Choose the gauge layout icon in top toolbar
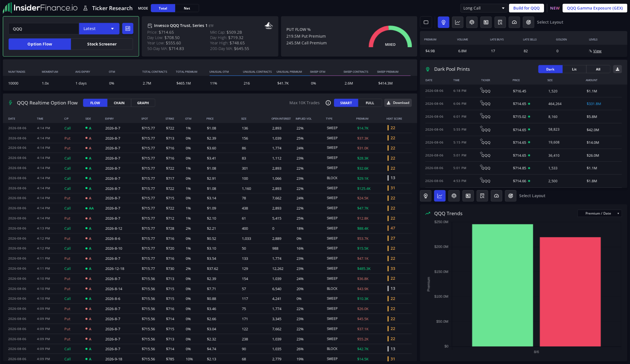The image size is (630, 364). 514,22
